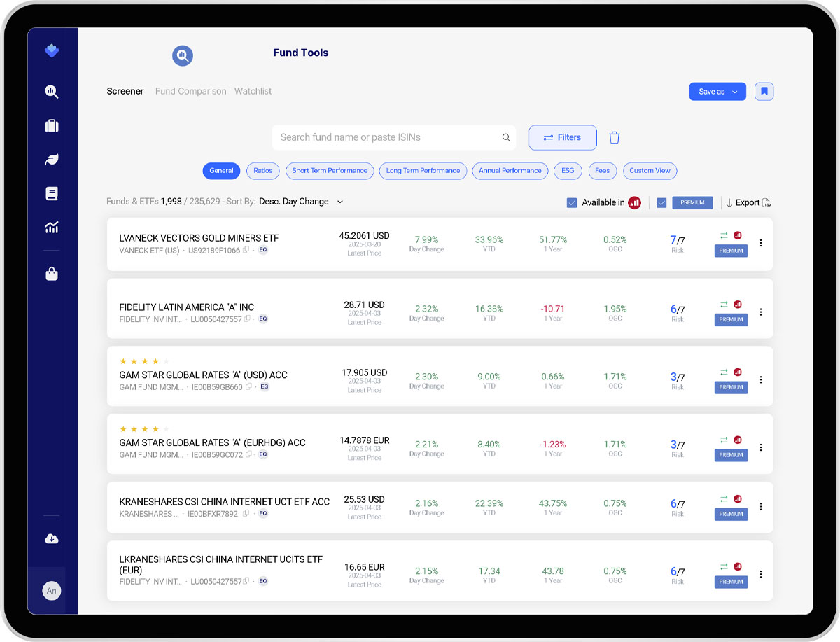
Task: Select the Custom View pill
Action: pyautogui.click(x=650, y=171)
